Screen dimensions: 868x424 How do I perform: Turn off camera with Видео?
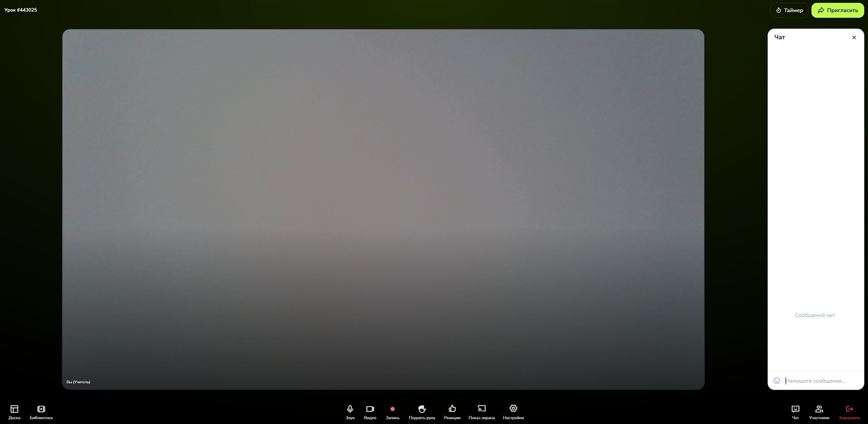pos(370,412)
